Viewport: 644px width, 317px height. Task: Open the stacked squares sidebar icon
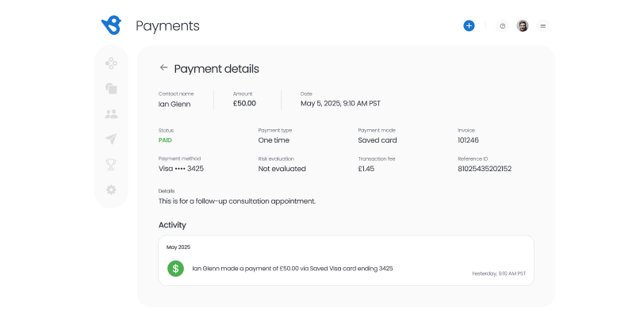click(x=111, y=88)
